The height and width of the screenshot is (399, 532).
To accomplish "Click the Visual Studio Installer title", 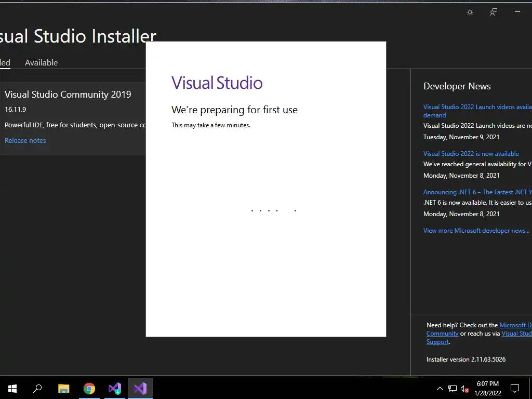I will (78, 36).
